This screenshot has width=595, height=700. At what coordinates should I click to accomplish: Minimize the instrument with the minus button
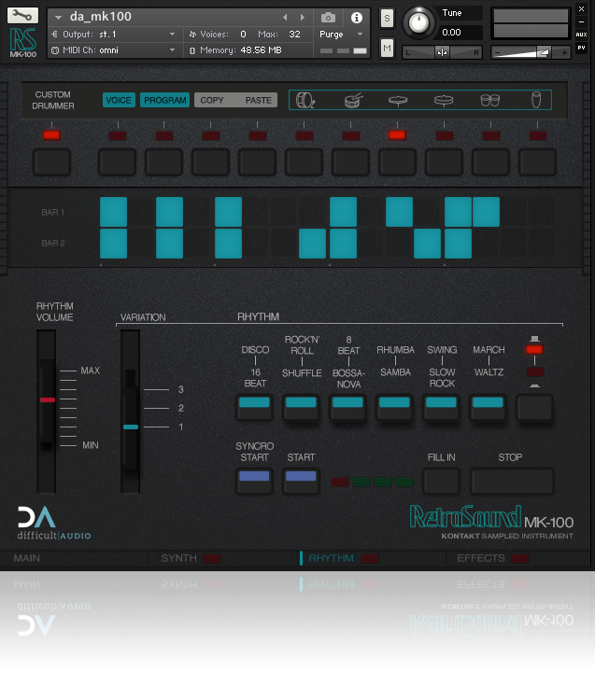581,21
